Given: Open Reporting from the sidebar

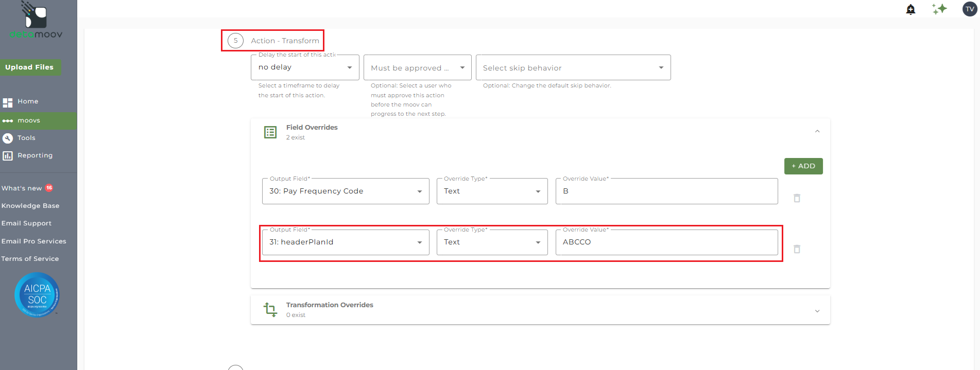Looking at the screenshot, I should (35, 155).
